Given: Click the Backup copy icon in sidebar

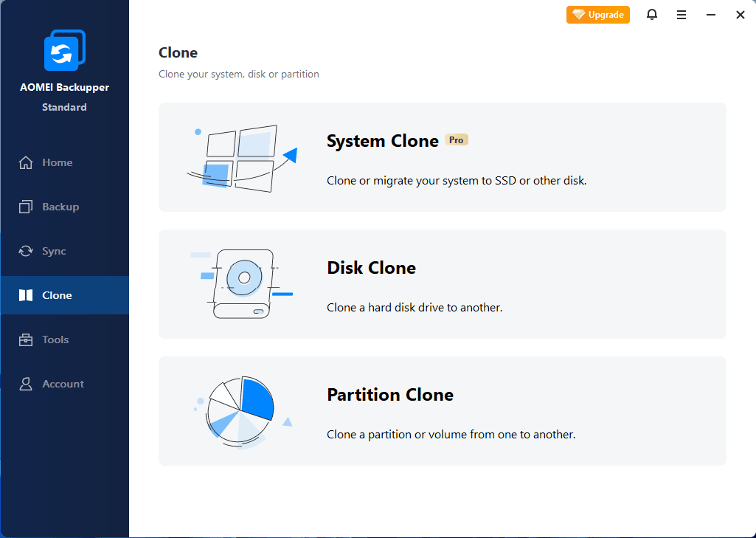Looking at the screenshot, I should [x=26, y=207].
